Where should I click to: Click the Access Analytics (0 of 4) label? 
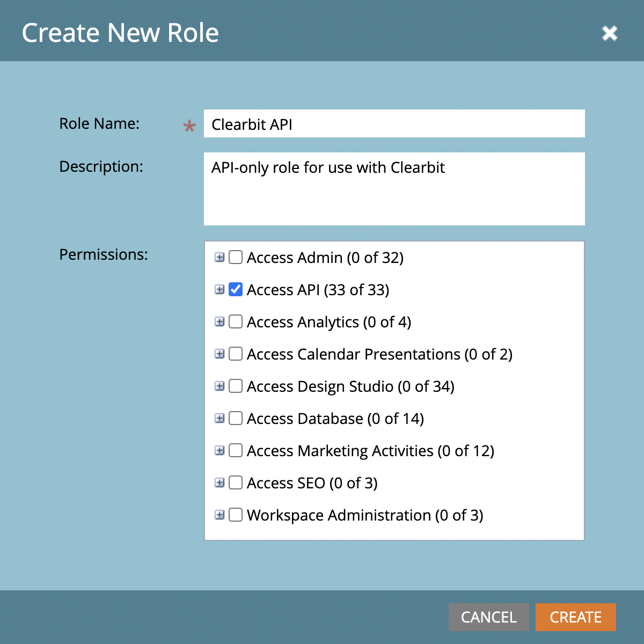click(x=329, y=322)
